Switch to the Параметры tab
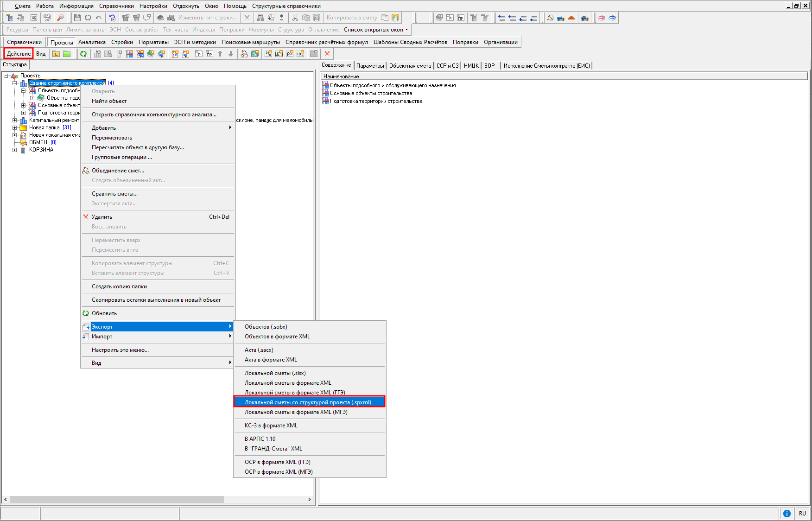 point(370,66)
